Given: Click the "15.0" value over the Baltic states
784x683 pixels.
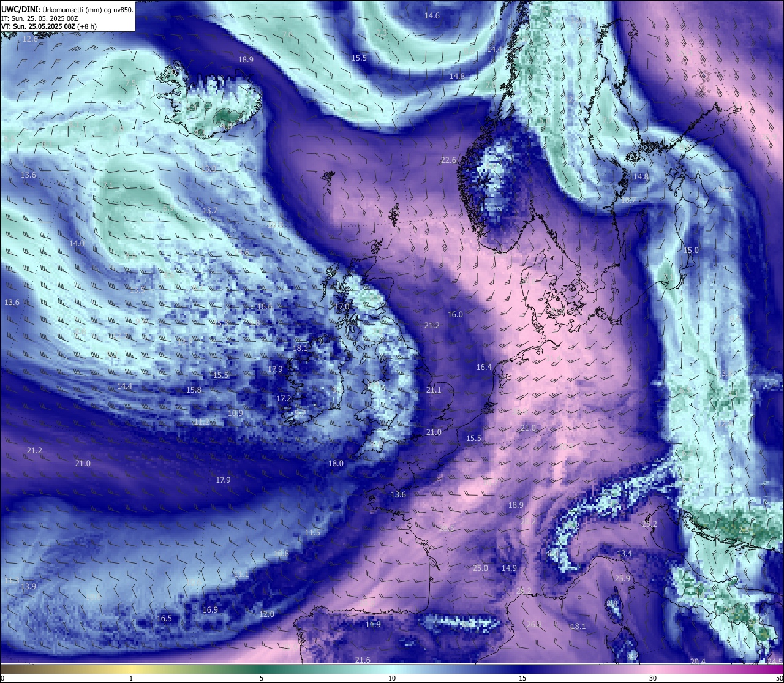Looking at the screenshot, I should pos(691,250).
